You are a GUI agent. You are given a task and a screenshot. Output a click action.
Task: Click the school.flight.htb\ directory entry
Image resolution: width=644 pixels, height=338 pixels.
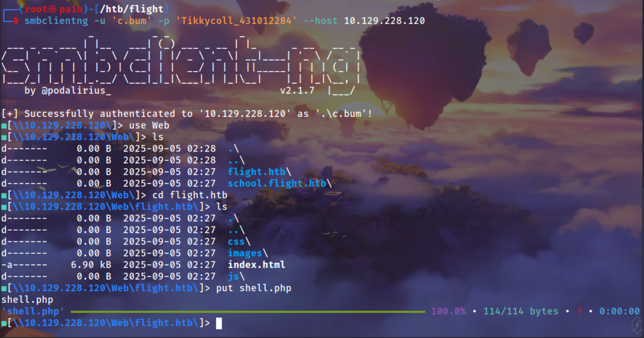(x=279, y=183)
